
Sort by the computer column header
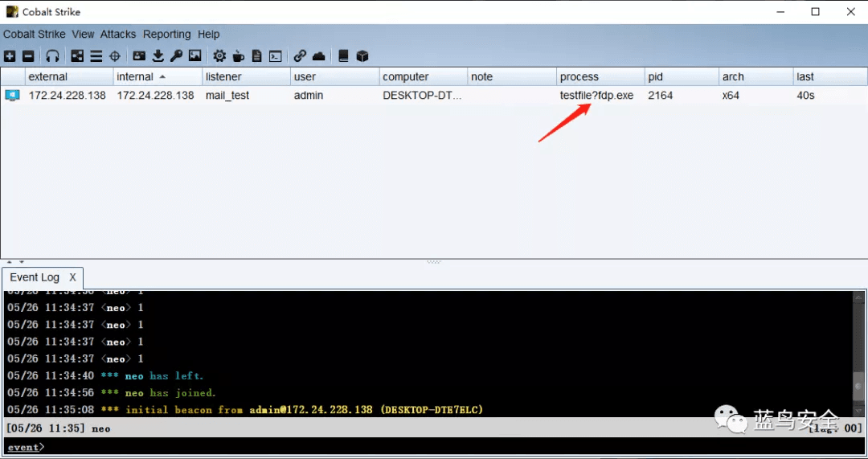(424, 77)
